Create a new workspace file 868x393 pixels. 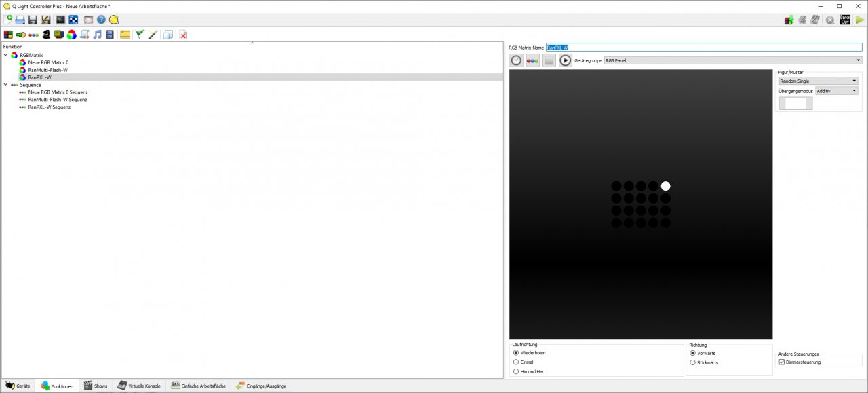pos(8,20)
